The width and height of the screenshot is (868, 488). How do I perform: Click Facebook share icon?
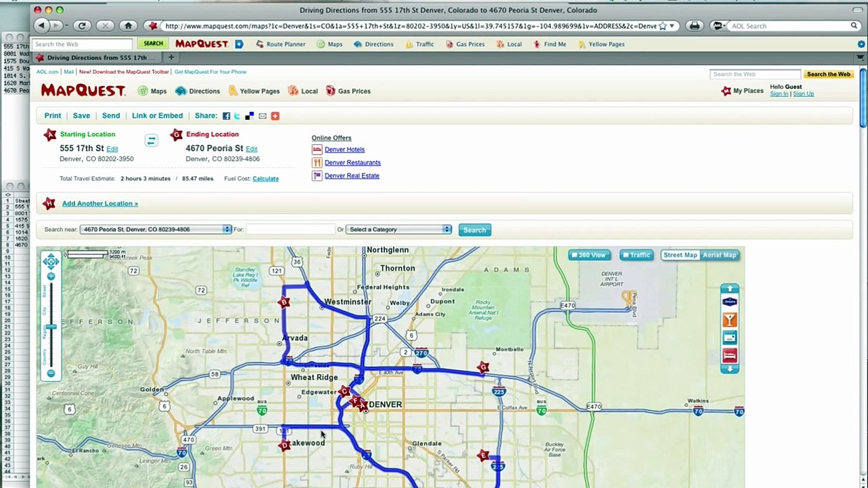(226, 116)
